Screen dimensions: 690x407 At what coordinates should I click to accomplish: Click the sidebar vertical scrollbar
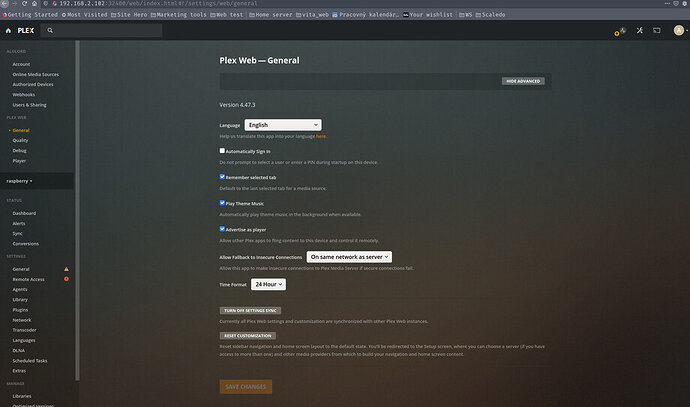coord(77,210)
